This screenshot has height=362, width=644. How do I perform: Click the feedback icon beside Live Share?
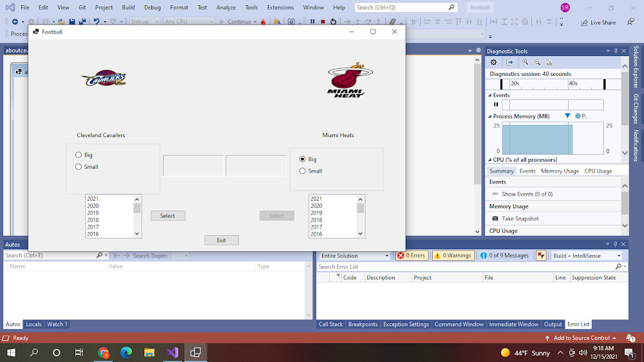pyautogui.click(x=631, y=22)
